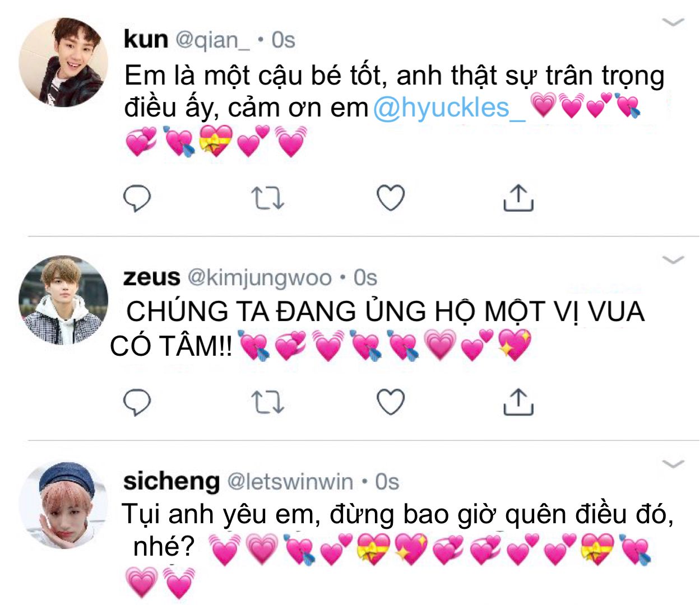Screen dimensions: 700x605
Task: Like the zeus tweet
Action: 390,402
